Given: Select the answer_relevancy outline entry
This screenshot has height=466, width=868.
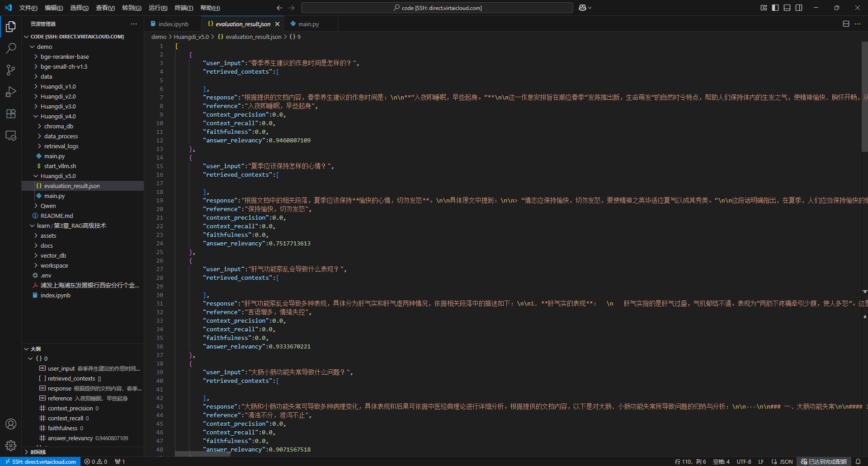Looking at the screenshot, I should 83,438.
